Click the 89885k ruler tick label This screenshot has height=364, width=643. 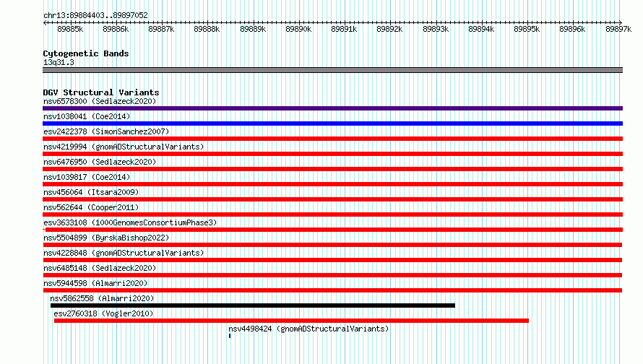point(70,29)
